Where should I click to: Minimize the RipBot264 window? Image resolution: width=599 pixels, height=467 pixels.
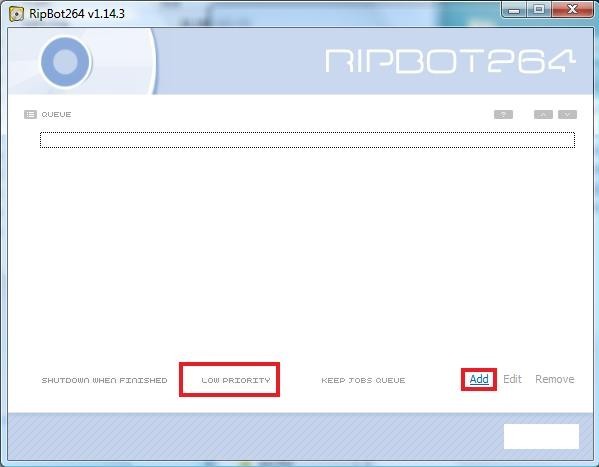[514, 10]
